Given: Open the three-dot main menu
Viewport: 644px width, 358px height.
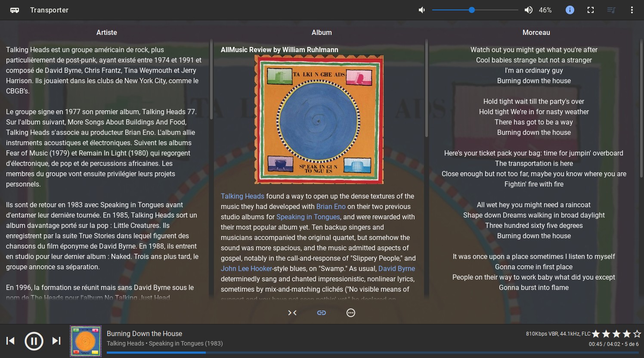Looking at the screenshot, I should pos(632,10).
